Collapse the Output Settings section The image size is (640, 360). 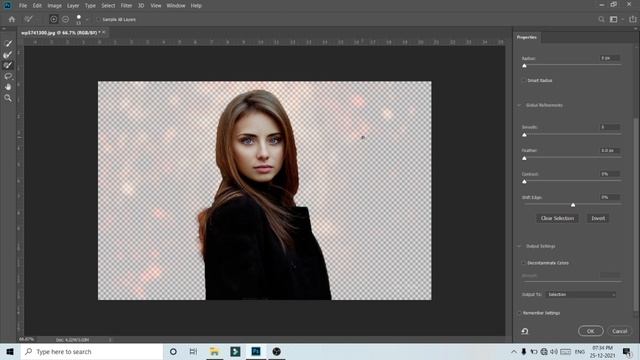[x=519, y=246]
